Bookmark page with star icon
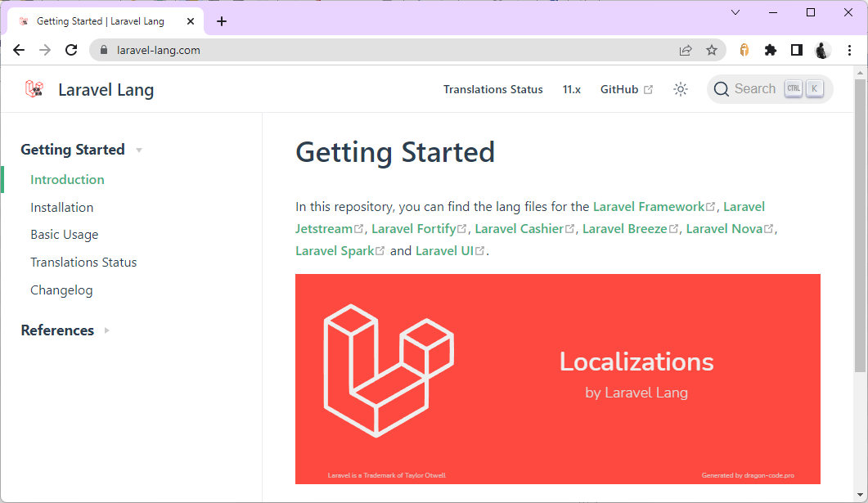This screenshot has width=868, height=503. point(712,51)
